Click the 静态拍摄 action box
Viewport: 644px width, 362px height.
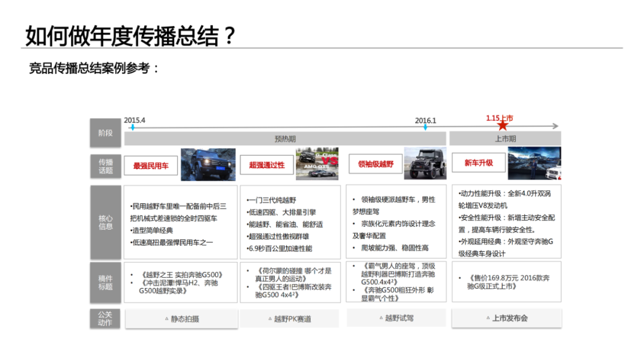click(x=181, y=319)
